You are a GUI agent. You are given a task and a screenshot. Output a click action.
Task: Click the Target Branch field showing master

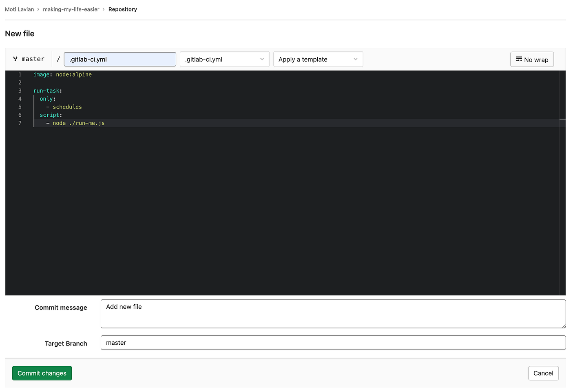tap(333, 343)
